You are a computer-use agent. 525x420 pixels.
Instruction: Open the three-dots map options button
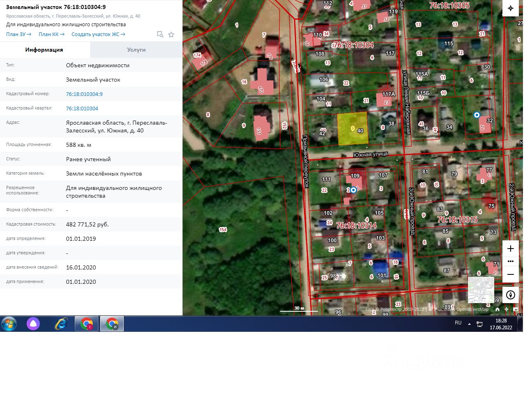point(510,261)
